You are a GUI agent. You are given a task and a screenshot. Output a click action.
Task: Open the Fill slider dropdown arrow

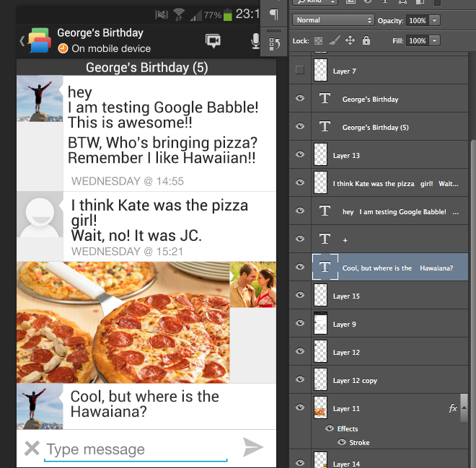[434, 40]
